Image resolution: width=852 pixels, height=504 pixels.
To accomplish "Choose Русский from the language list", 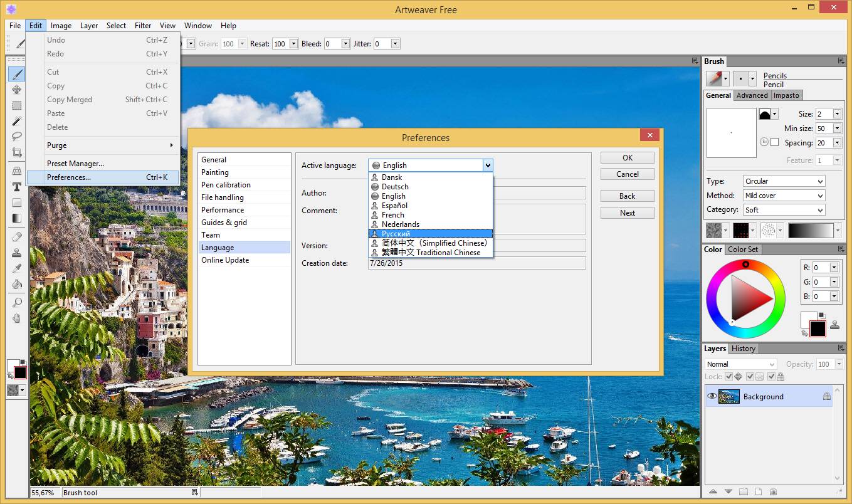I will pos(431,233).
